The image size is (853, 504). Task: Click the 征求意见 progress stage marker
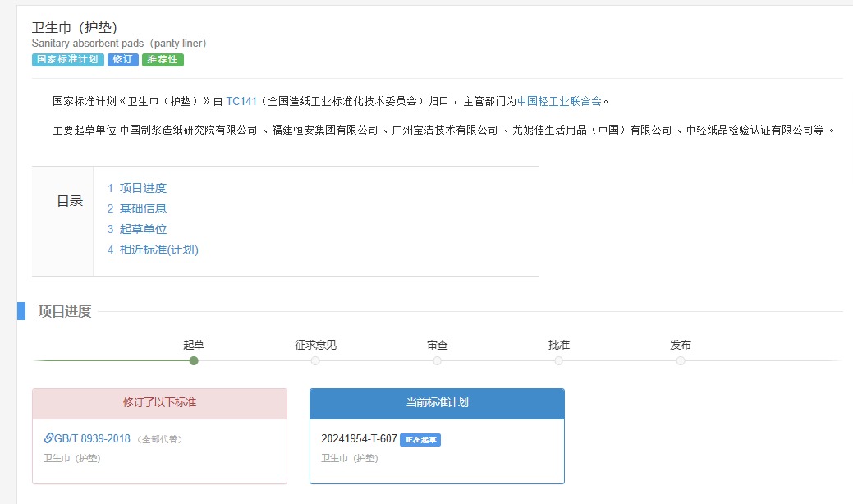[315, 360]
